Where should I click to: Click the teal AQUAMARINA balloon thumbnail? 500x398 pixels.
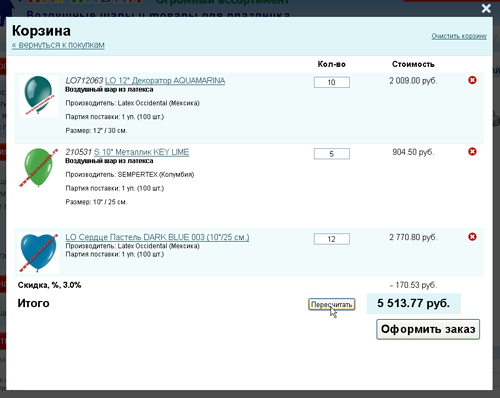tap(38, 96)
